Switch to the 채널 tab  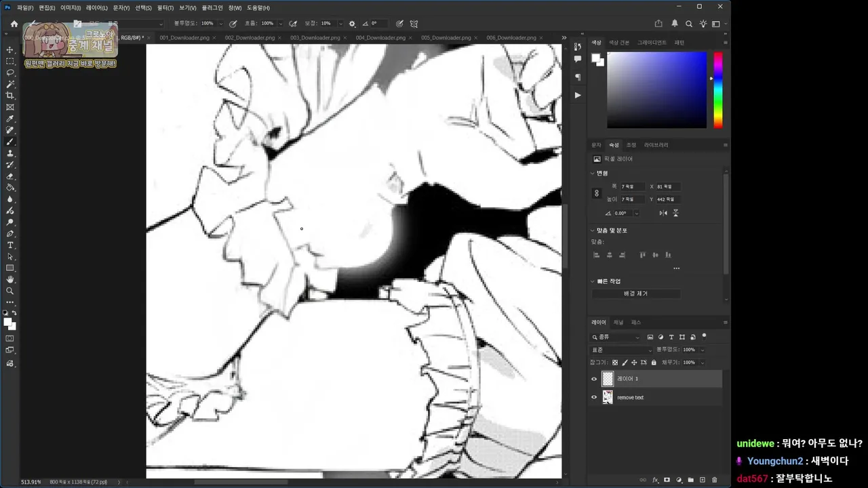click(618, 322)
